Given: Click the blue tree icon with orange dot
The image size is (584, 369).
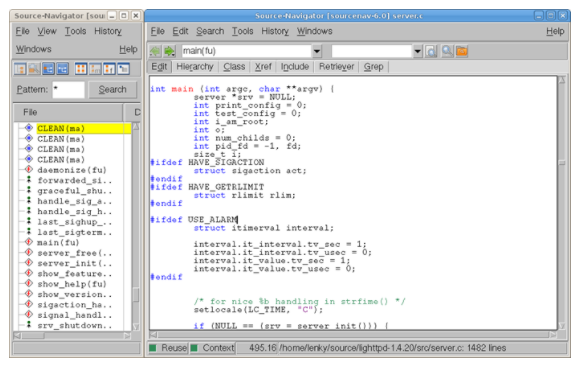Looking at the screenshot, I should tap(48, 69).
